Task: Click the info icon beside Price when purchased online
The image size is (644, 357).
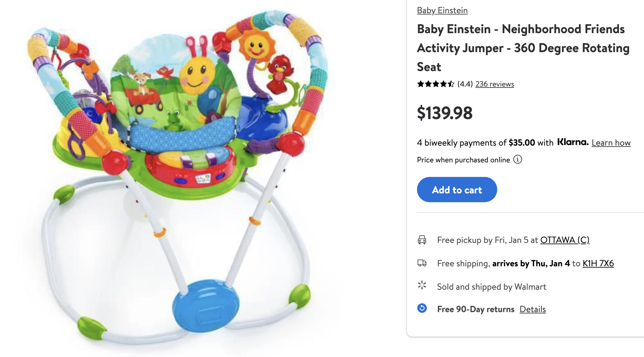Action: 518,160
